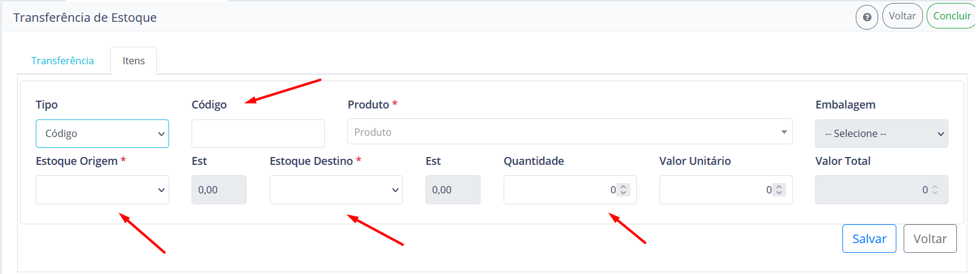980x274 pixels.
Task: Click the Est field beside Estoque Origem
Action: point(219,190)
